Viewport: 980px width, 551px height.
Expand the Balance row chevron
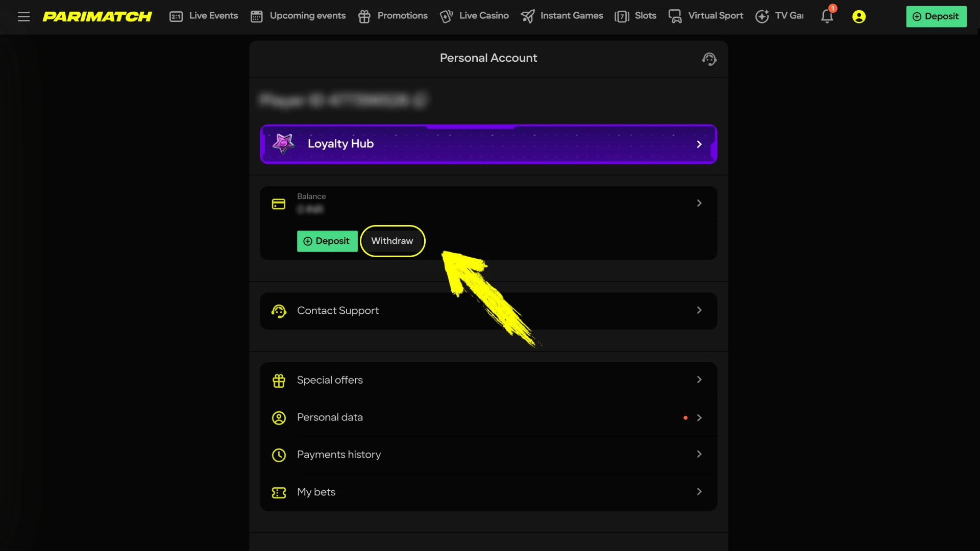point(699,203)
